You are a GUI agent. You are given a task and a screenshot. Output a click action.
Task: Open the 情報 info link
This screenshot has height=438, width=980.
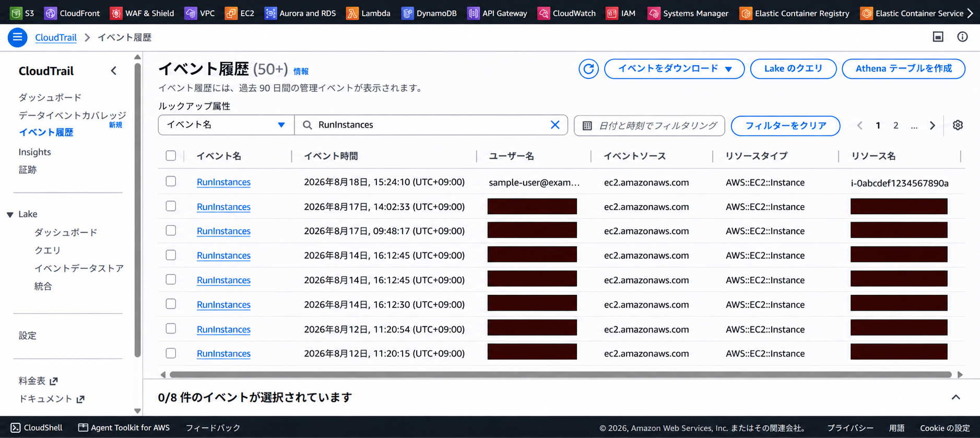click(x=301, y=71)
